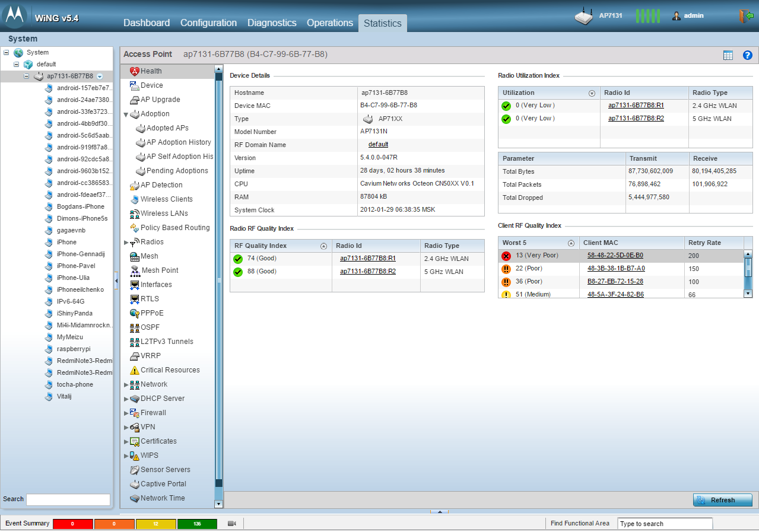Click the OSPF icon
The image size is (759, 532).
tap(135, 327)
